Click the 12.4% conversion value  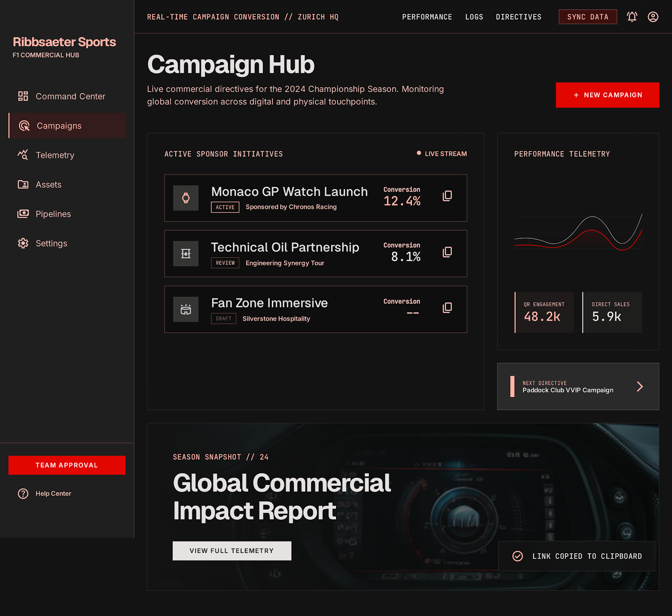click(x=402, y=201)
